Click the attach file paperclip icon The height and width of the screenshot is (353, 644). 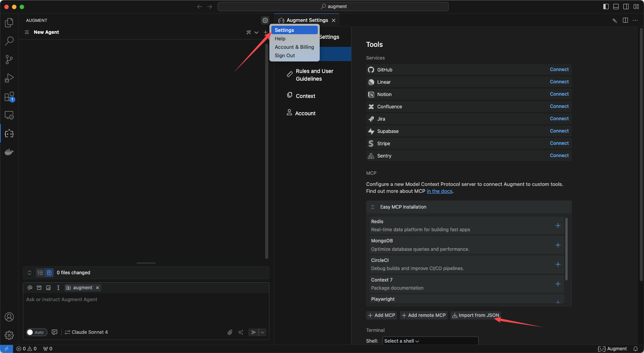[230, 332]
